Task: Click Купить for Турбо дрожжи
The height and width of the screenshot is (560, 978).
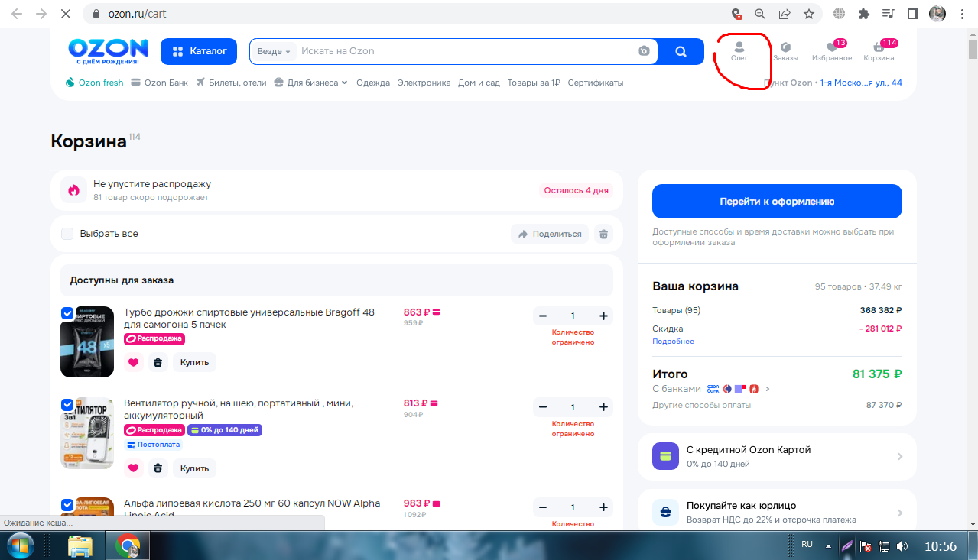Action: coord(194,362)
